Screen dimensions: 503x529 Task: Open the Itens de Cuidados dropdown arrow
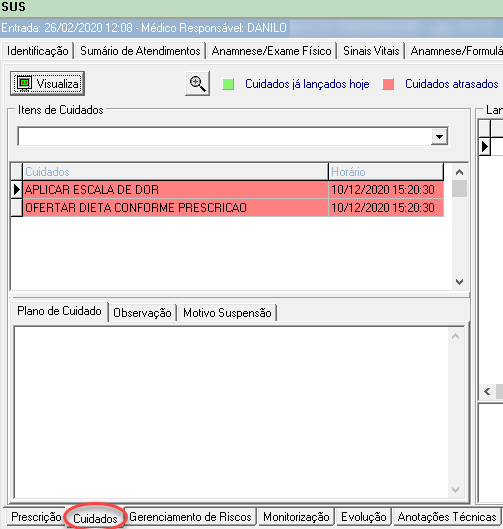coord(439,137)
